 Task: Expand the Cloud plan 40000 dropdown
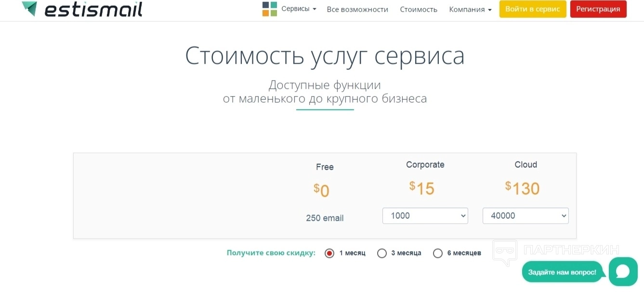(x=526, y=216)
